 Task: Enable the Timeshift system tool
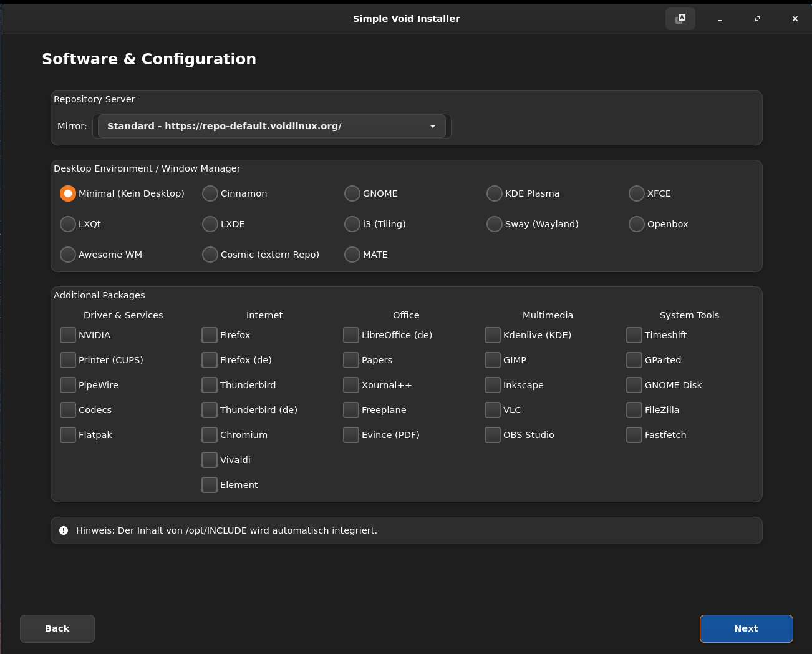coord(634,335)
